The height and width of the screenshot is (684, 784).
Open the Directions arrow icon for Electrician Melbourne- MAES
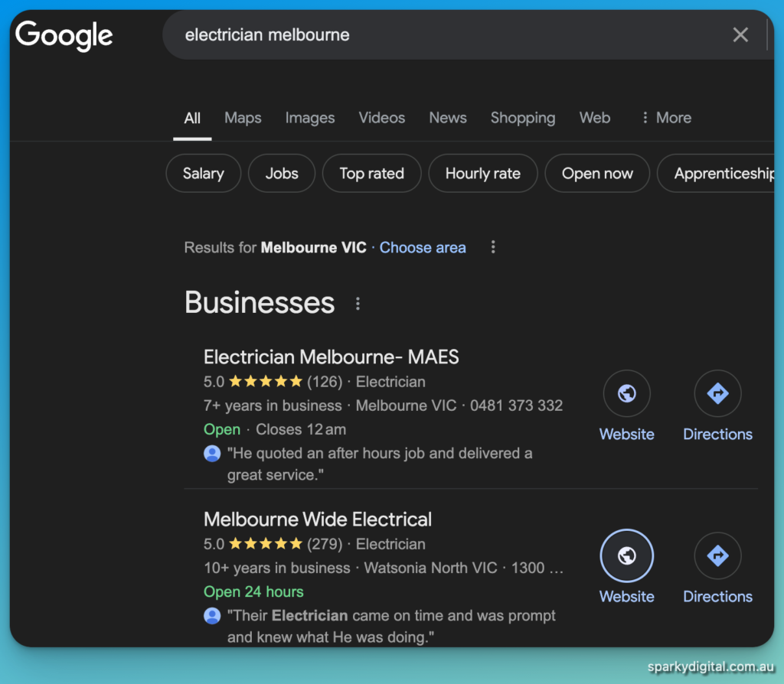coord(717,393)
